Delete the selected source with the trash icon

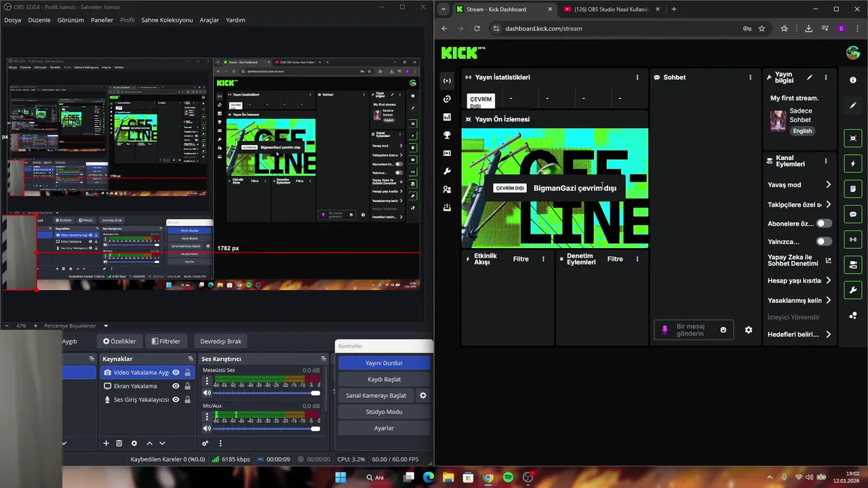(x=119, y=443)
